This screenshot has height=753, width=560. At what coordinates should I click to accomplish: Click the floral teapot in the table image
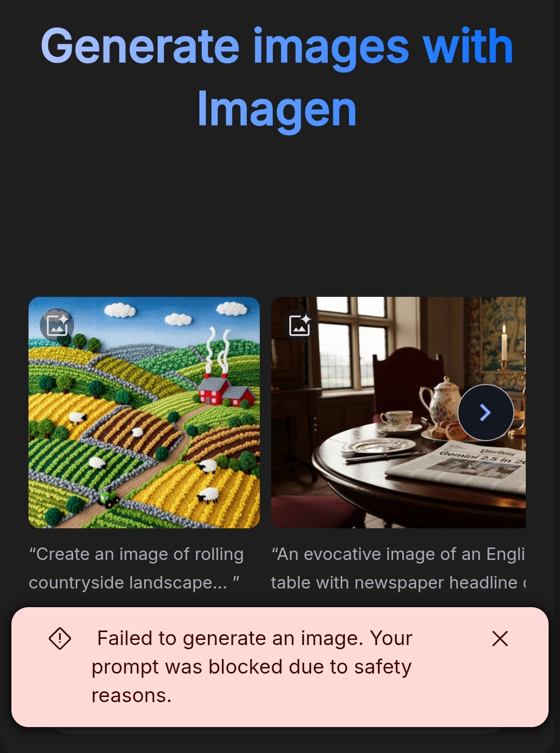(441, 402)
